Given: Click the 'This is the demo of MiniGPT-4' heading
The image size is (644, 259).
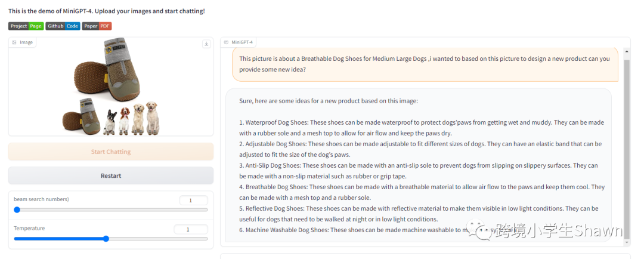Looking at the screenshot, I should 107,11.
